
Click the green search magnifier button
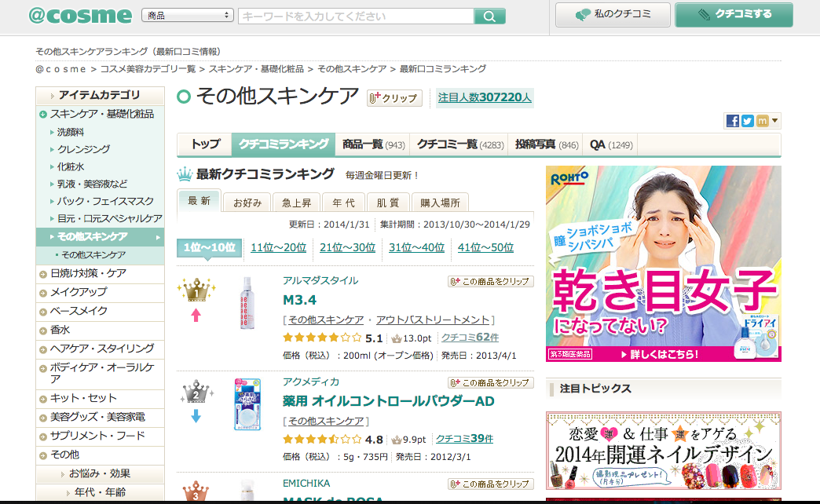click(489, 16)
